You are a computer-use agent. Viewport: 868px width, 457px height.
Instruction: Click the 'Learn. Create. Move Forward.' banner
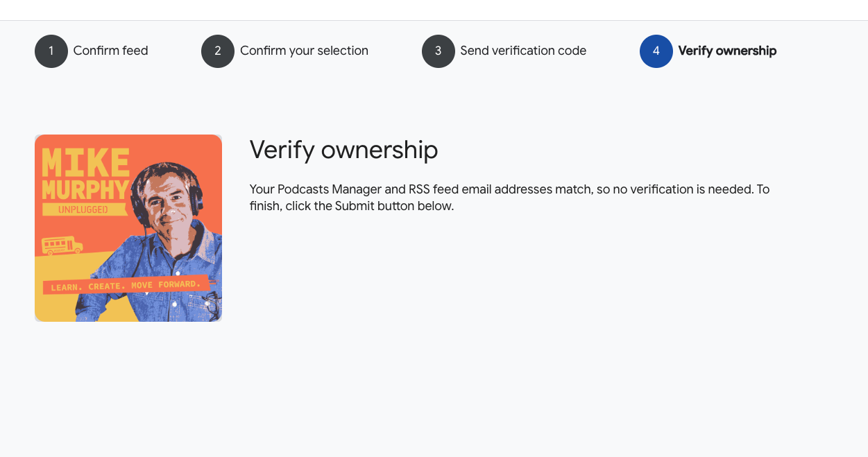coord(126,285)
